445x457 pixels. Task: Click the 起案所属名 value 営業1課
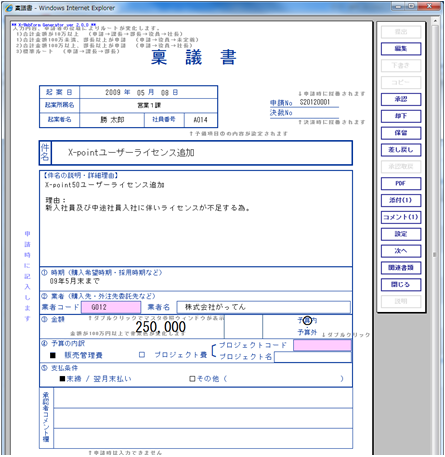pyautogui.click(x=149, y=105)
